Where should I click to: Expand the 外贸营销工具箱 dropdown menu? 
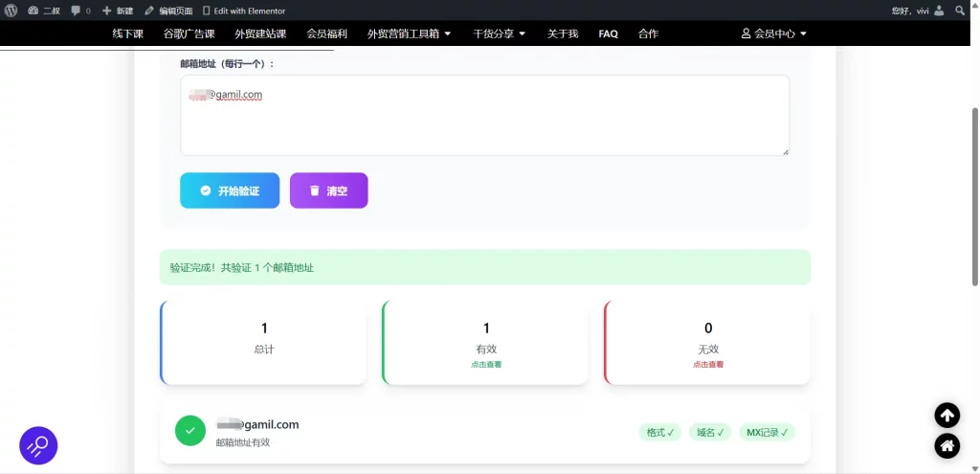409,34
